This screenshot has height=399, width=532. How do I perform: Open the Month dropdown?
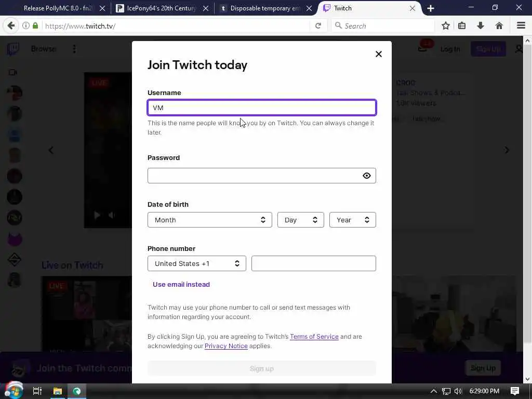[x=210, y=220]
